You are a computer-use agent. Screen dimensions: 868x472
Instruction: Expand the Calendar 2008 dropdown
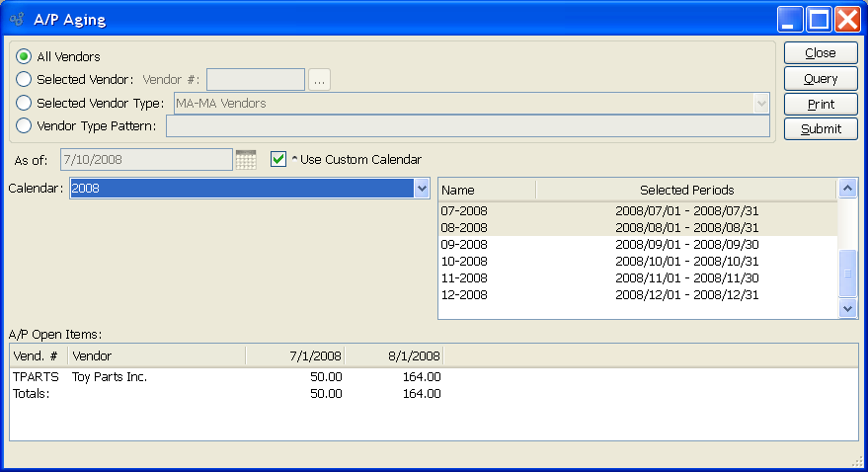coord(422,189)
